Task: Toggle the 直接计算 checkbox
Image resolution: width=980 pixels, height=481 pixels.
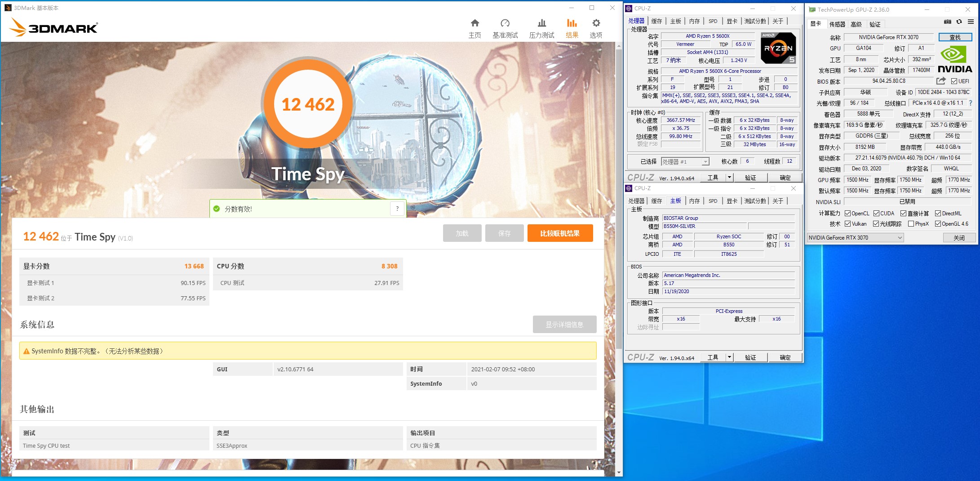Action: click(x=903, y=214)
